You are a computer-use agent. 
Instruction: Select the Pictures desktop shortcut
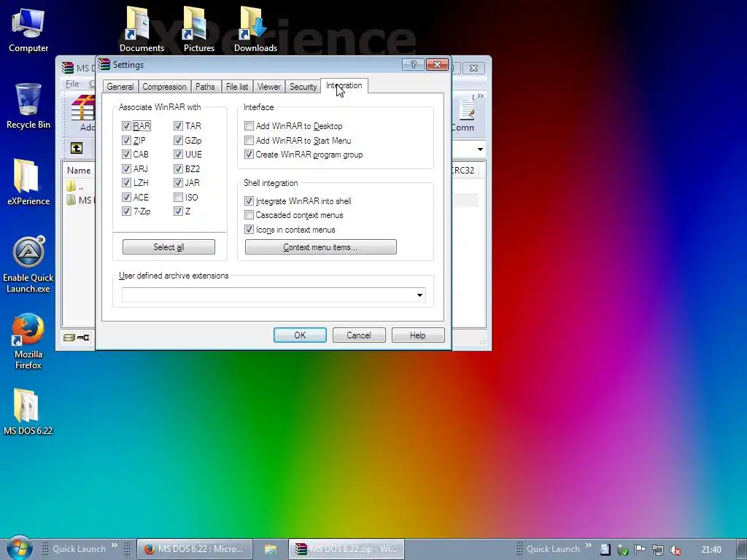tap(199, 28)
